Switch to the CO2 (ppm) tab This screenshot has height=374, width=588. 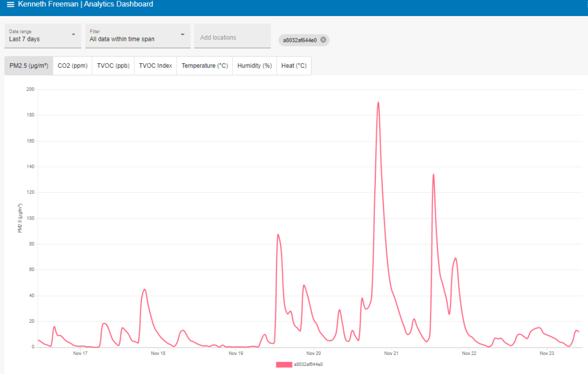pyautogui.click(x=72, y=66)
